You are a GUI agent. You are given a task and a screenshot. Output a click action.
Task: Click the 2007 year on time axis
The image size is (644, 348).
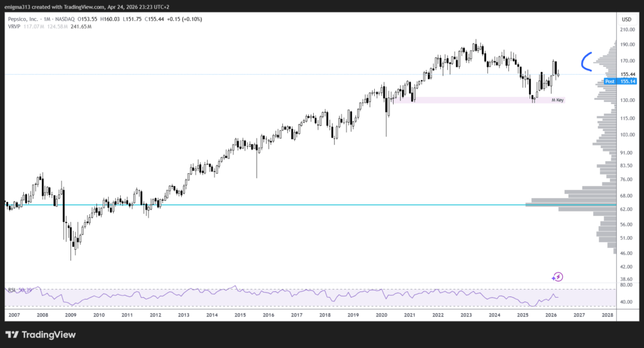(14, 315)
